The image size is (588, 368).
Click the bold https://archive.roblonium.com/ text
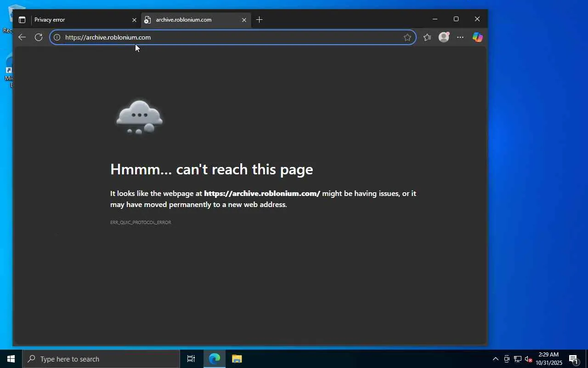click(x=262, y=193)
